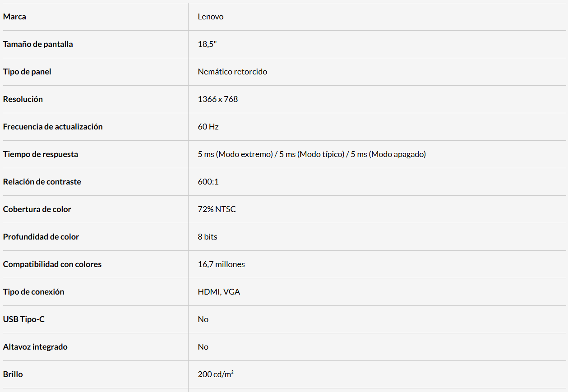Select the "60 Hz" refresh rate value
Image resolution: width=568 pixels, height=392 pixels.
point(208,127)
